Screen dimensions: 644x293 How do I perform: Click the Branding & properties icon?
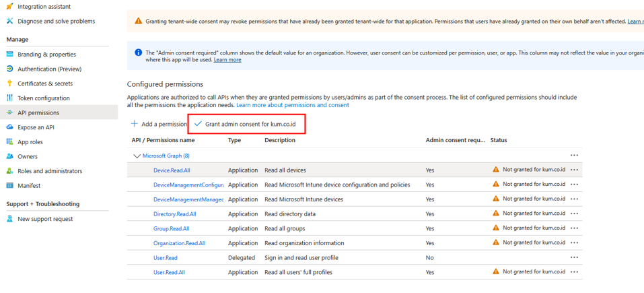pos(10,55)
